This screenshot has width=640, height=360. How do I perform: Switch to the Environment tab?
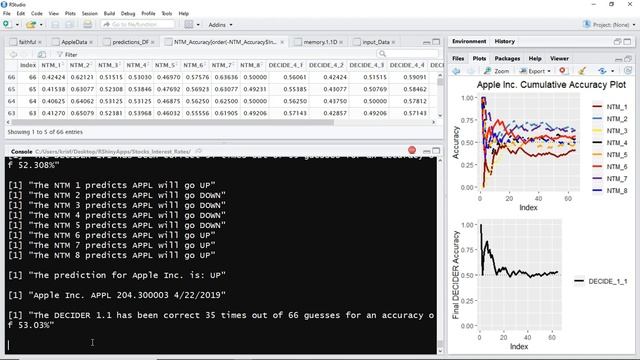click(469, 42)
